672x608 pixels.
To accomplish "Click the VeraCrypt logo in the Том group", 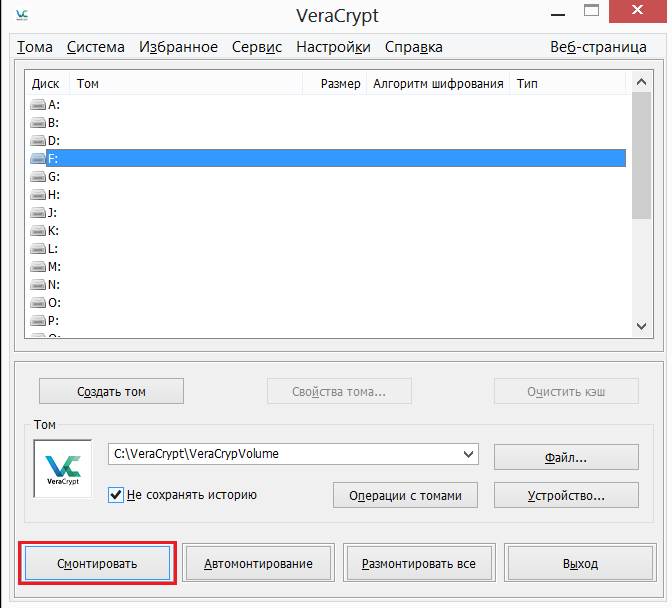I will pos(63,469).
